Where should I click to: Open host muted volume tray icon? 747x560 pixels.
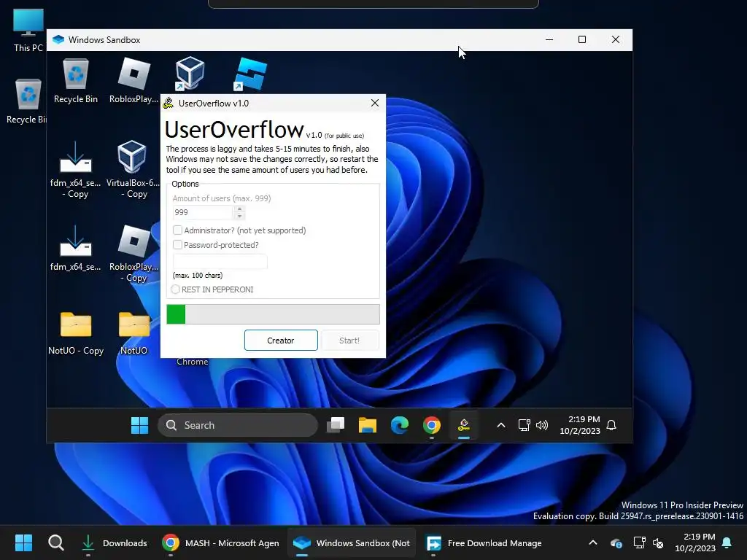[658, 542]
